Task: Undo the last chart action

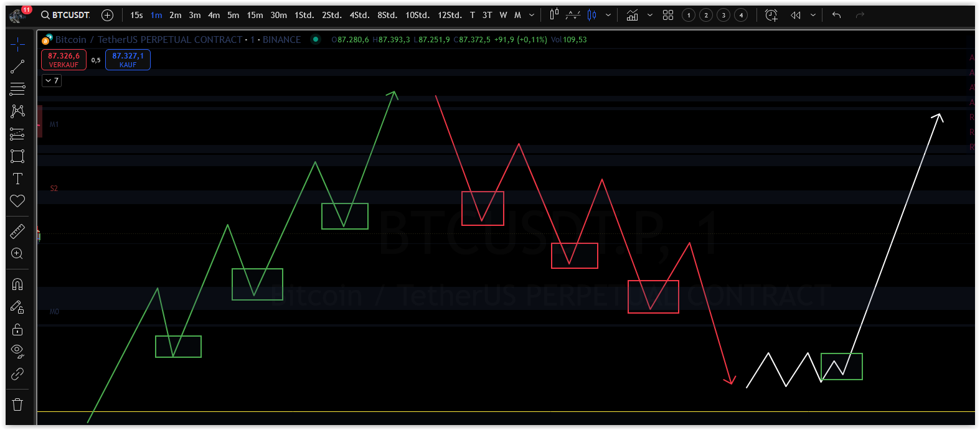Action: (837, 15)
